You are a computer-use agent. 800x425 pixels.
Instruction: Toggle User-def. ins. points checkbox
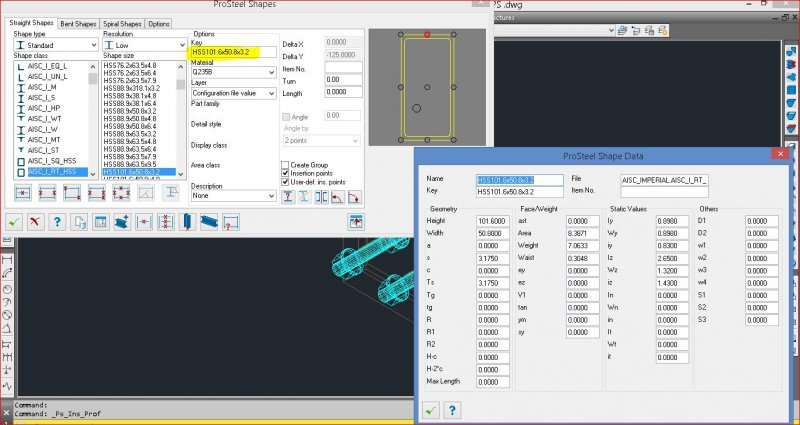285,182
